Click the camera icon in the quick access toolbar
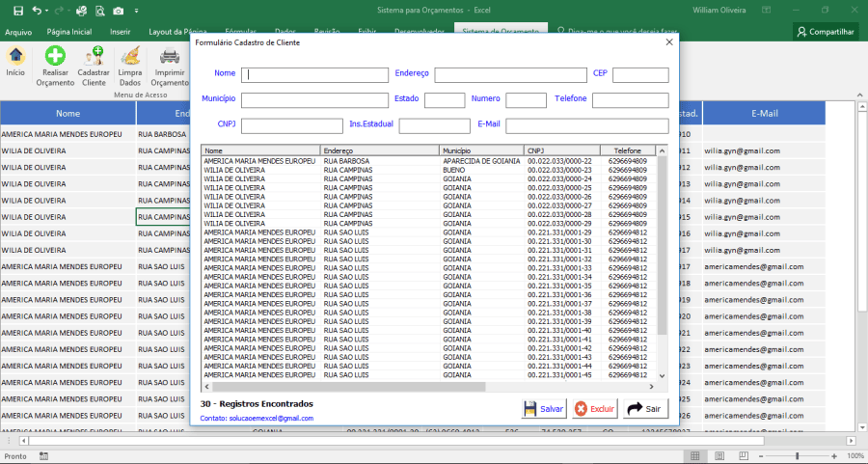The width and height of the screenshot is (868, 464). 118,11
